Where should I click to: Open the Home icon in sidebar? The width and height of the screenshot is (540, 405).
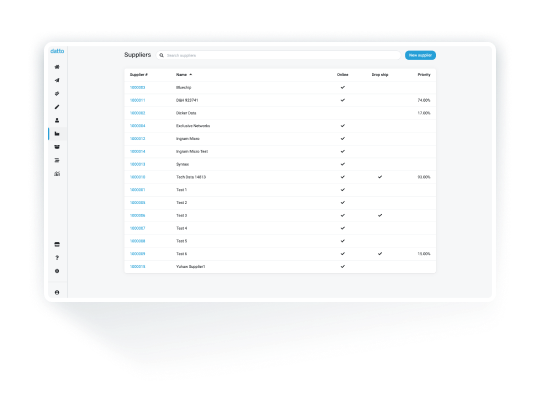click(57, 67)
